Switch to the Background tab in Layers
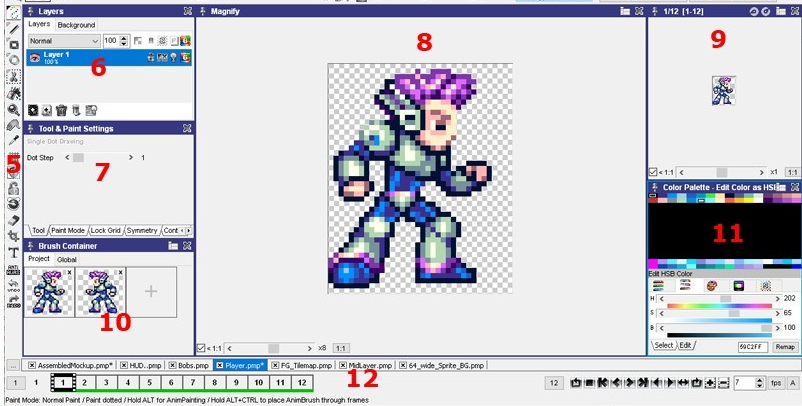Screen dimensions: 802x406 (x=76, y=25)
